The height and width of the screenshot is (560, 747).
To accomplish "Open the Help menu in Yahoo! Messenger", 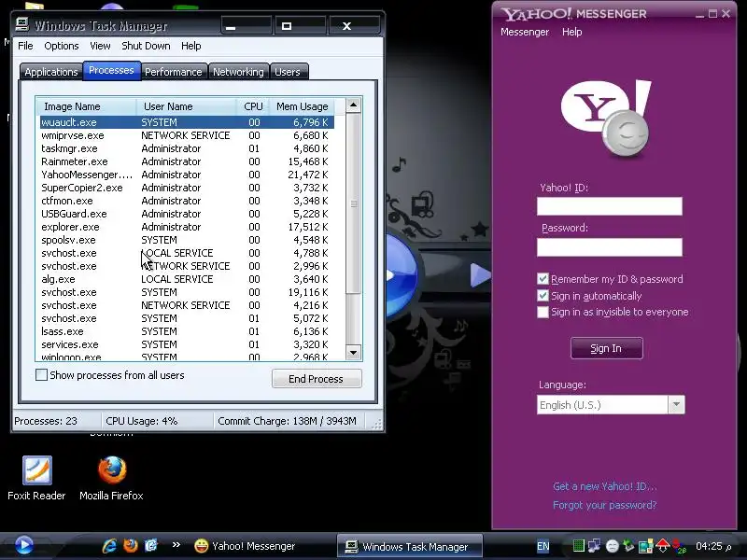I will point(571,32).
